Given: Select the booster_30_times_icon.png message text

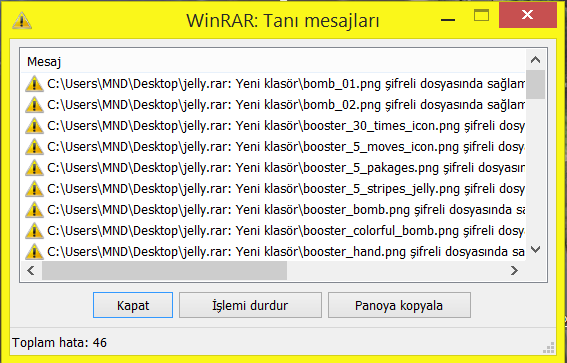Looking at the screenshot, I should pyautogui.click(x=286, y=126).
